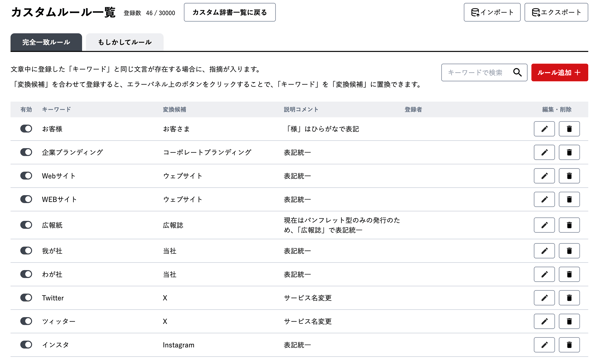Delete the ツイッター rule

click(x=569, y=321)
